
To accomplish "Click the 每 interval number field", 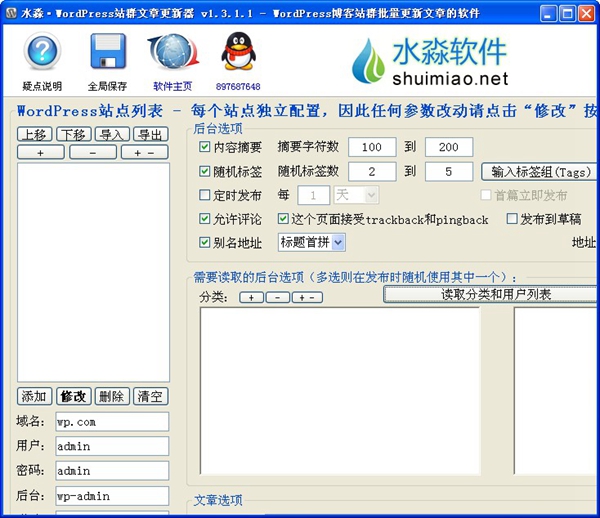I will 313,195.
